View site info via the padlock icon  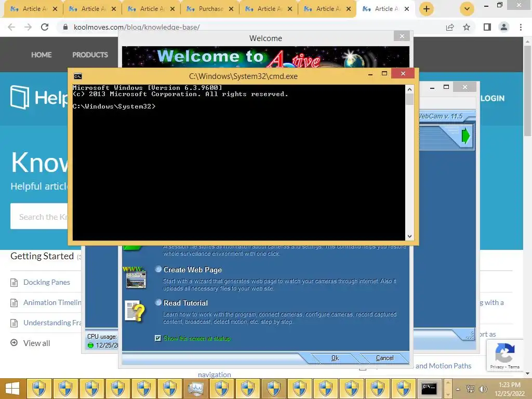click(65, 27)
